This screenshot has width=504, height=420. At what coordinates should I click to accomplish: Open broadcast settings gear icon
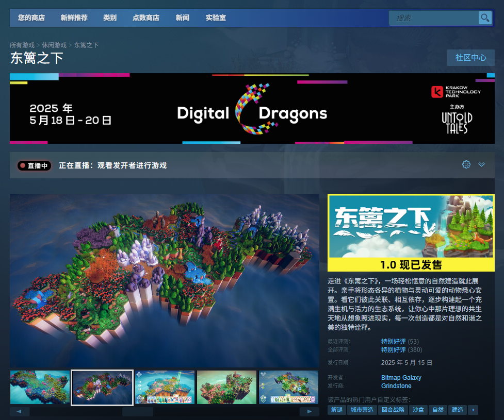coord(466,164)
